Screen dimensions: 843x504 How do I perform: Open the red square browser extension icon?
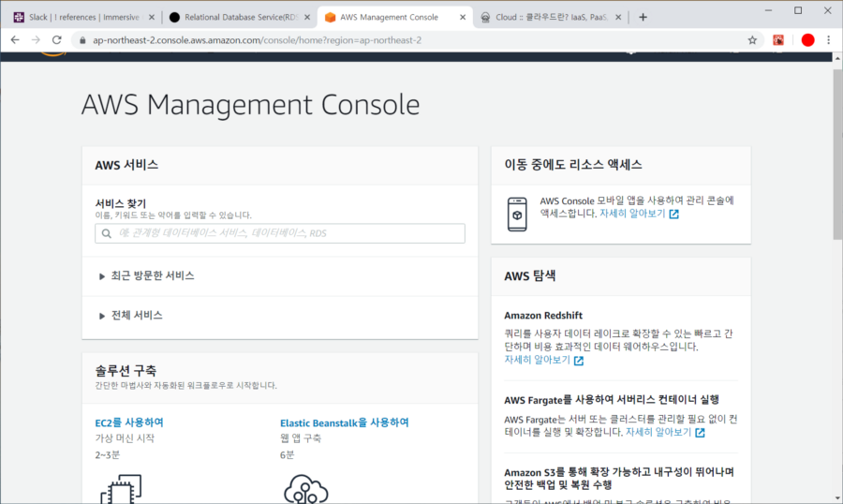[x=778, y=39]
